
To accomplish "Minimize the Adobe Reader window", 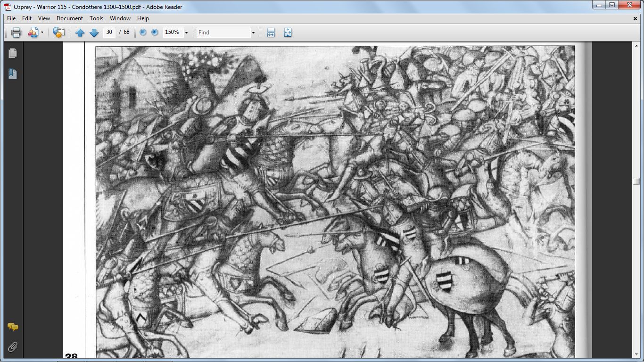I will [599, 5].
